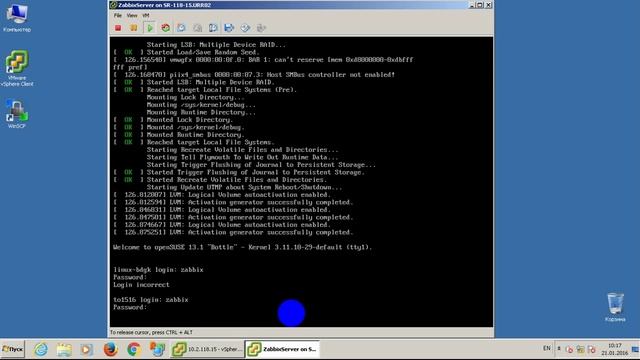Click the Revert to snapshot toolbar icon
The height and width of the screenshot is (360, 640).
[x=197, y=28]
